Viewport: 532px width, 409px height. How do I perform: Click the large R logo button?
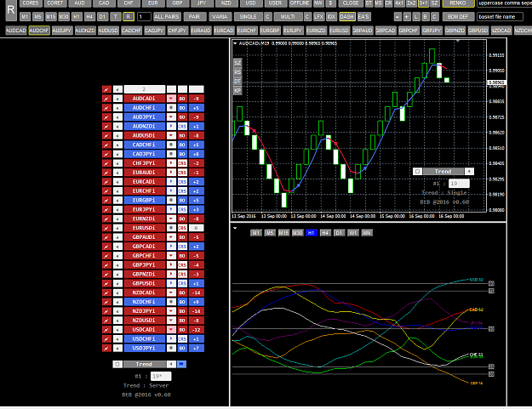[x=11, y=10]
